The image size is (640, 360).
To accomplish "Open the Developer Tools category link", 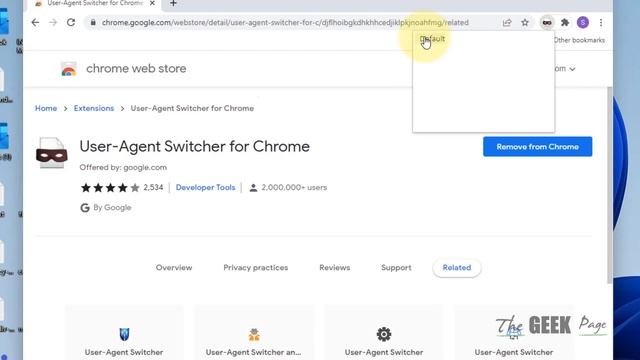I will pos(205,187).
